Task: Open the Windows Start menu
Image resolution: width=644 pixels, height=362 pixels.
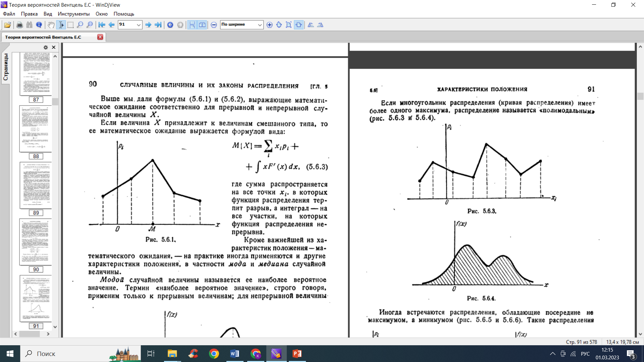Action: [x=10, y=354]
